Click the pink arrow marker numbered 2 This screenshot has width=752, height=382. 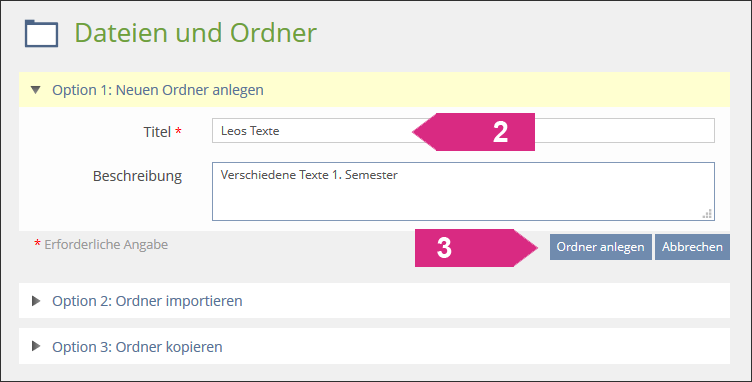pyautogui.click(x=473, y=132)
